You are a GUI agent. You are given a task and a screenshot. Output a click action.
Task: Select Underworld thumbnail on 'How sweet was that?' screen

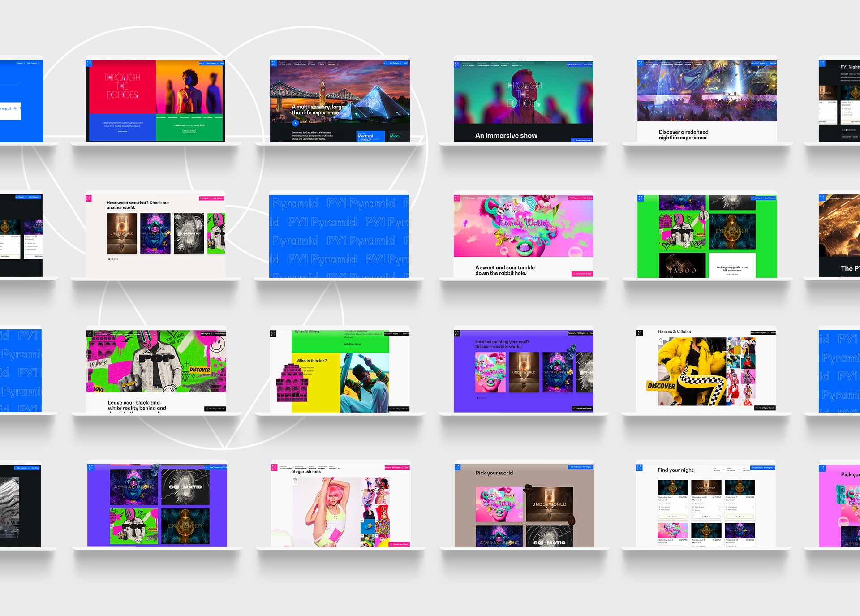pyautogui.click(x=122, y=233)
